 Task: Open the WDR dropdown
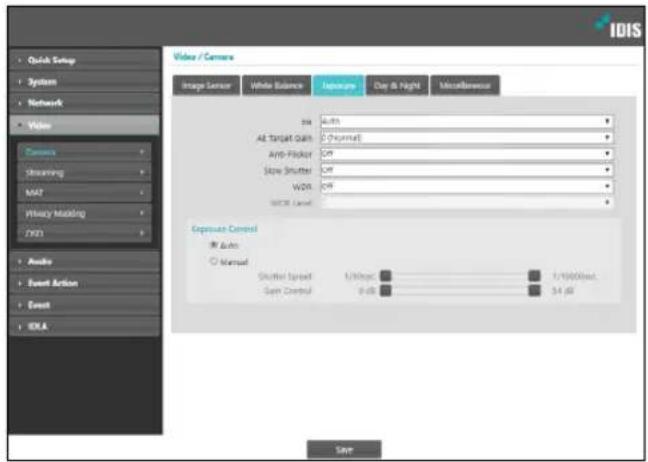(x=467, y=186)
